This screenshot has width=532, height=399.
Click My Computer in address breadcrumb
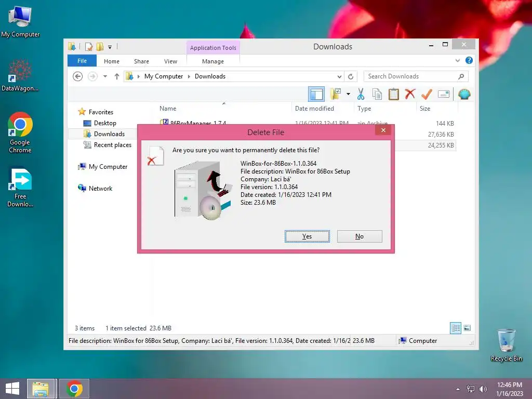coord(164,76)
